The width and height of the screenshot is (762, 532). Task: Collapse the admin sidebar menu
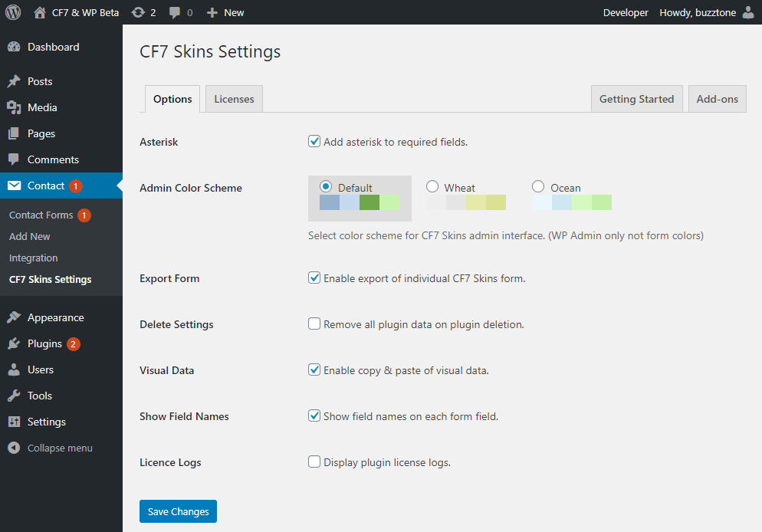[51, 448]
